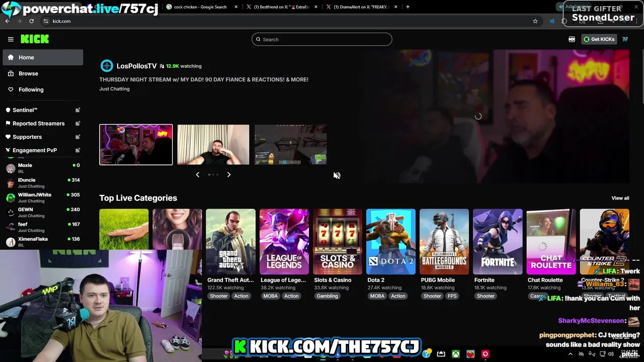View all top live categories
This screenshot has height=362, width=644.
620,198
